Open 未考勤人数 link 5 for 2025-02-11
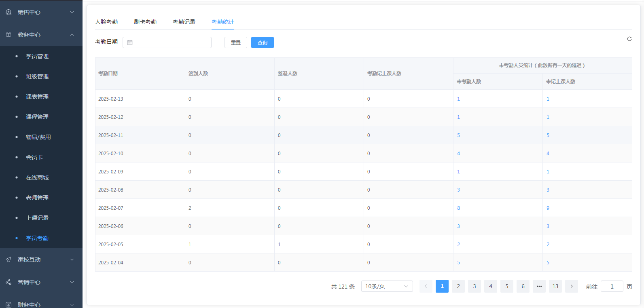Viewport: 644px width, 308px height. (458, 135)
